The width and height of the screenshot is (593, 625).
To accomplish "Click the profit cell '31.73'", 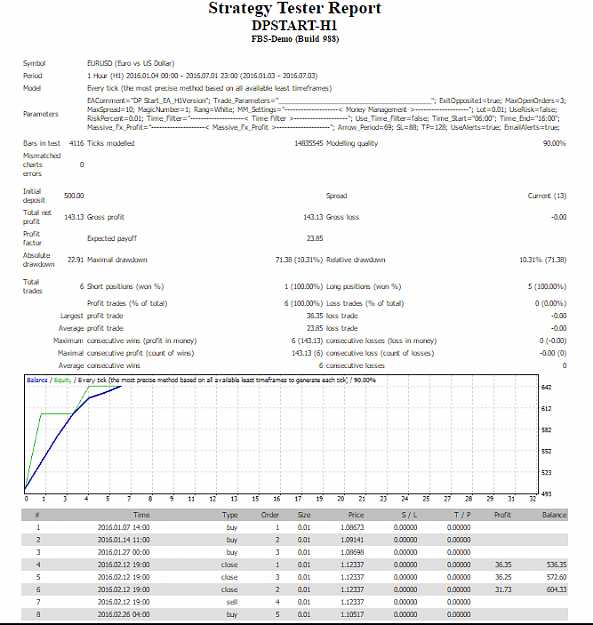I will click(x=503, y=590).
